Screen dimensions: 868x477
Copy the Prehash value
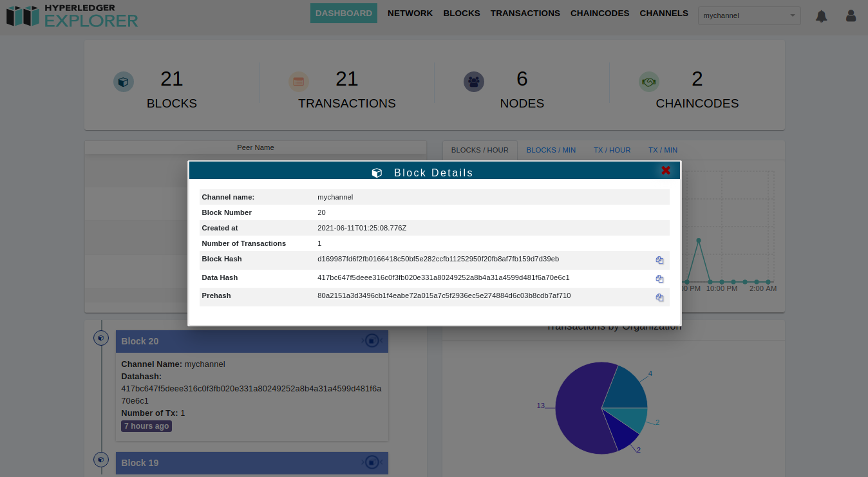pyautogui.click(x=659, y=297)
